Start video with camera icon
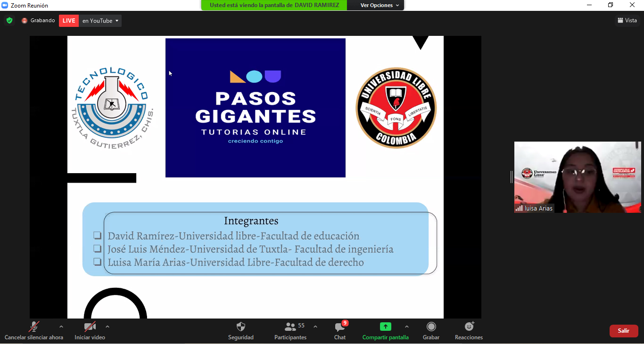The image size is (644, 344). [x=90, y=327]
